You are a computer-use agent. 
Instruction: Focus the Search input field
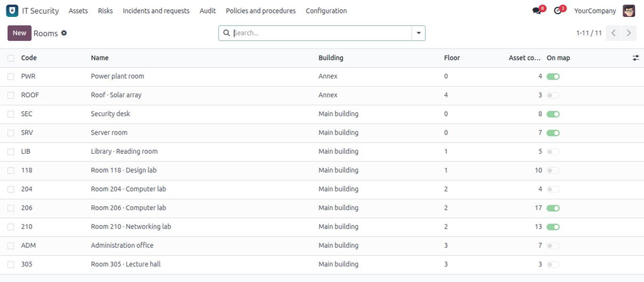[321, 33]
